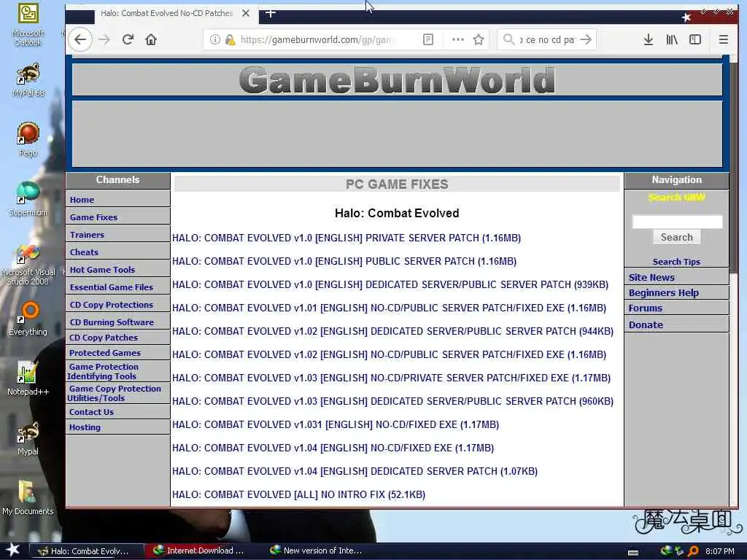Open Essential Game Files channel

pos(111,287)
